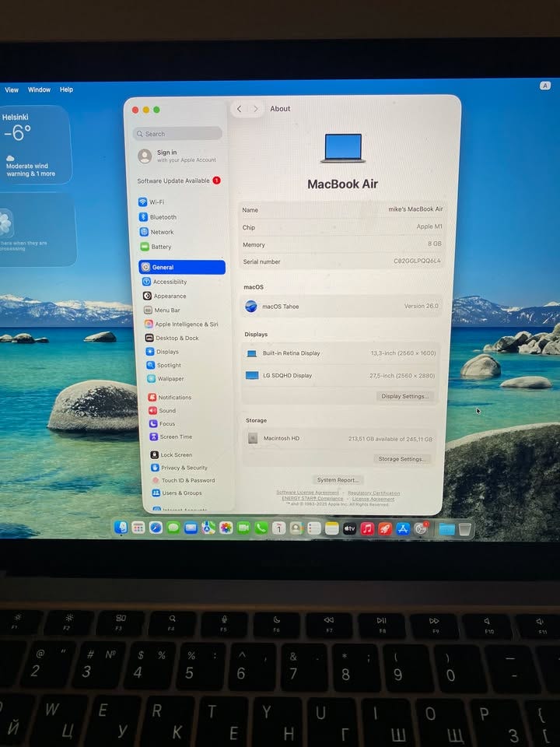Open the Window menu

coord(39,89)
